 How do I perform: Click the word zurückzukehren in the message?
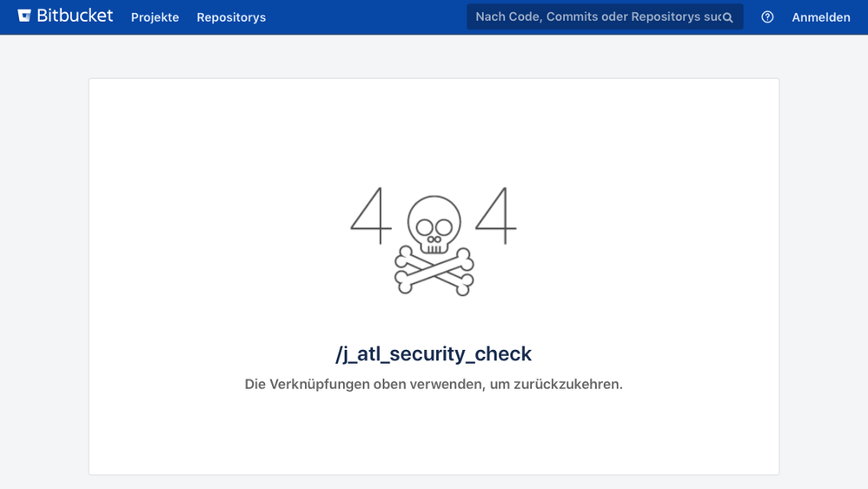(568, 384)
